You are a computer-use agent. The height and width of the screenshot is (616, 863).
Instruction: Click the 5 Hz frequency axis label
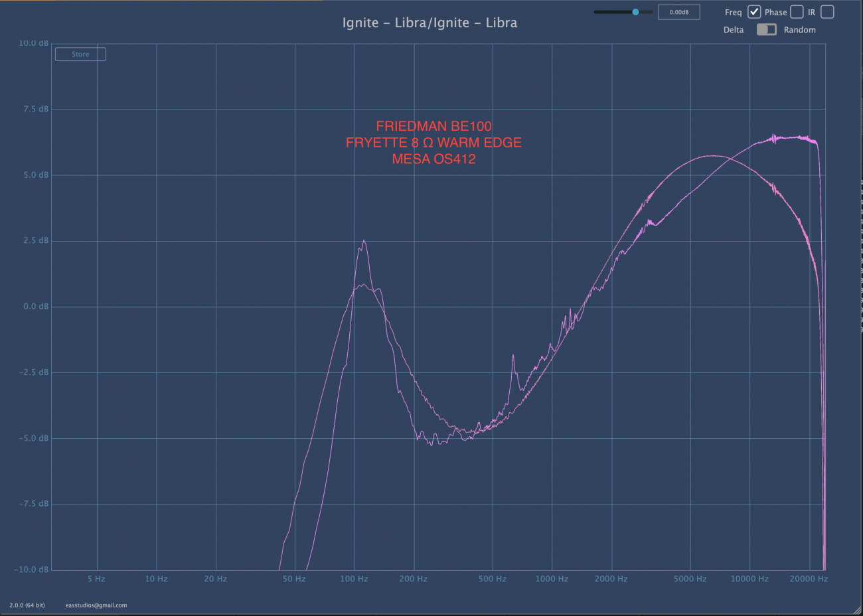[96, 579]
